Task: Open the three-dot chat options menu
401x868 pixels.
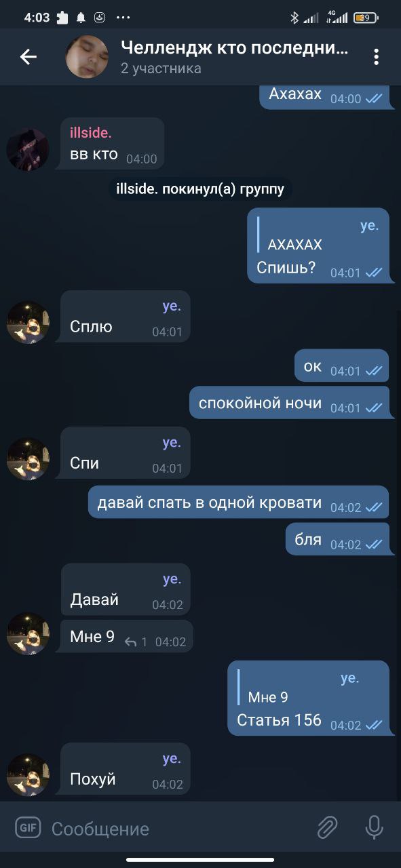Action: click(376, 57)
